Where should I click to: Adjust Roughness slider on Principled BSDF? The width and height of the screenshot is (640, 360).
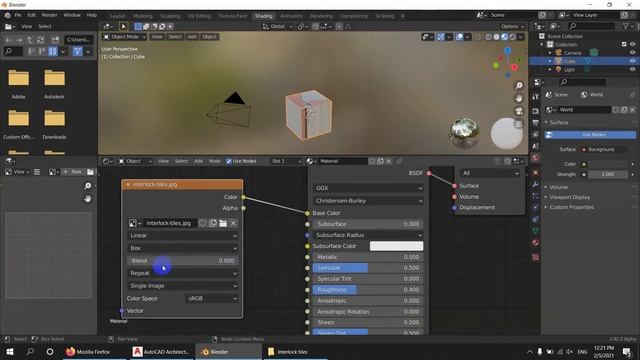368,290
